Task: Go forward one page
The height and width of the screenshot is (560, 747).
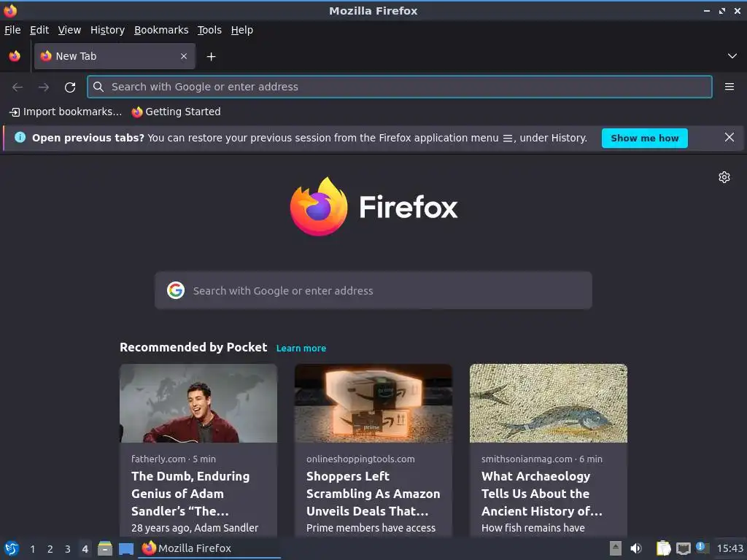Action: [x=44, y=87]
